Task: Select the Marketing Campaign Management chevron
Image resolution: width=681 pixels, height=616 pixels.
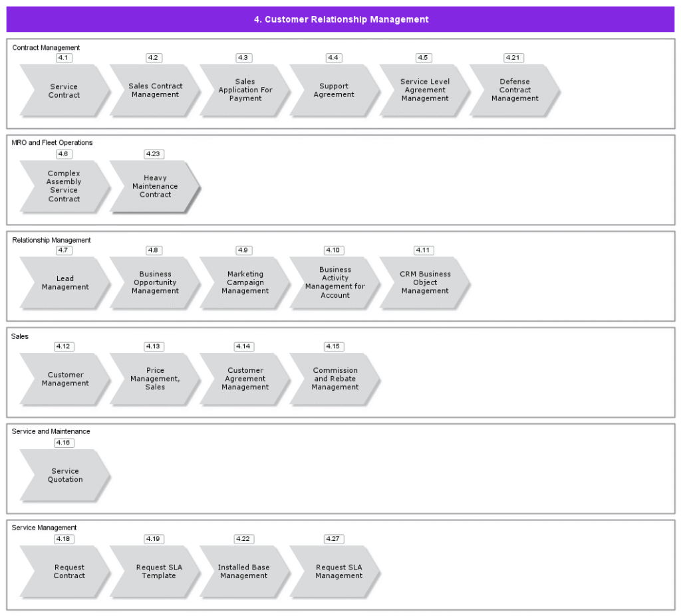Action: point(244,283)
